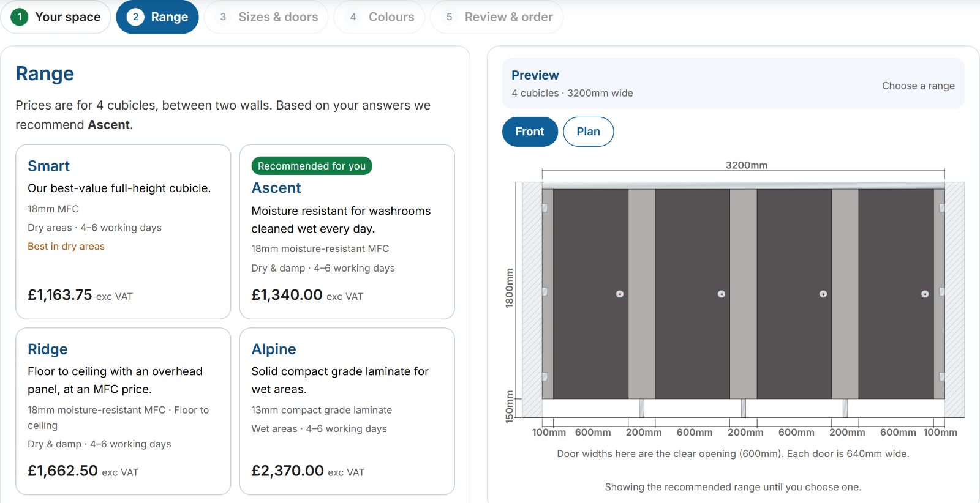Click '13mm compact grade laminate' spec
The image size is (980, 503).
pyautogui.click(x=322, y=410)
